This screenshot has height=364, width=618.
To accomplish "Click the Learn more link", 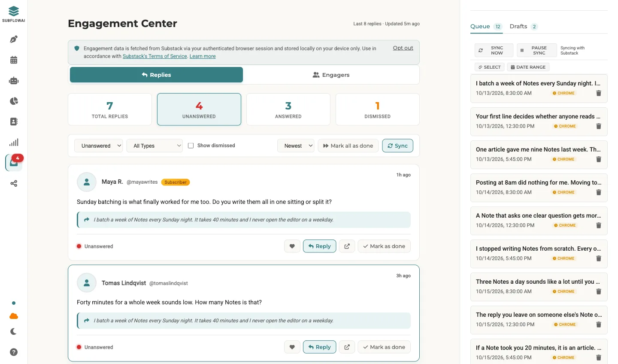I will (203, 56).
